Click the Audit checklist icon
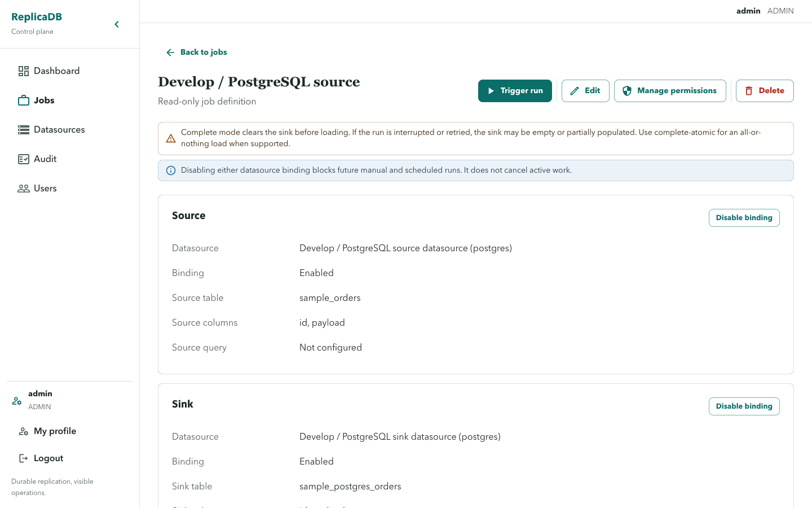Image resolution: width=812 pixels, height=508 pixels. coord(24,159)
